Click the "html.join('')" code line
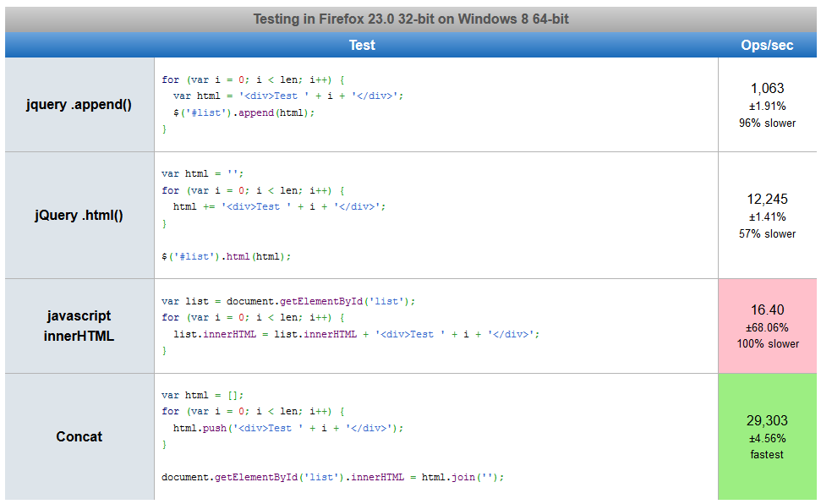821x504 pixels. [x=332, y=477]
